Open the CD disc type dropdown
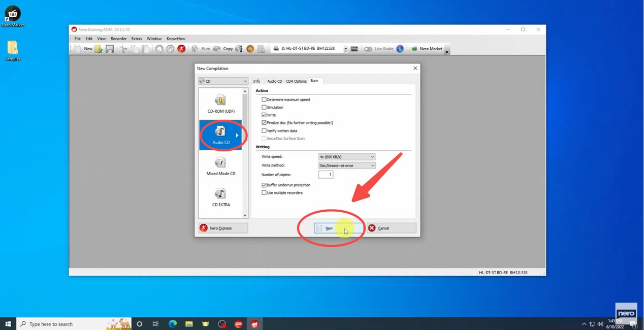This screenshot has height=330, width=644. click(223, 81)
